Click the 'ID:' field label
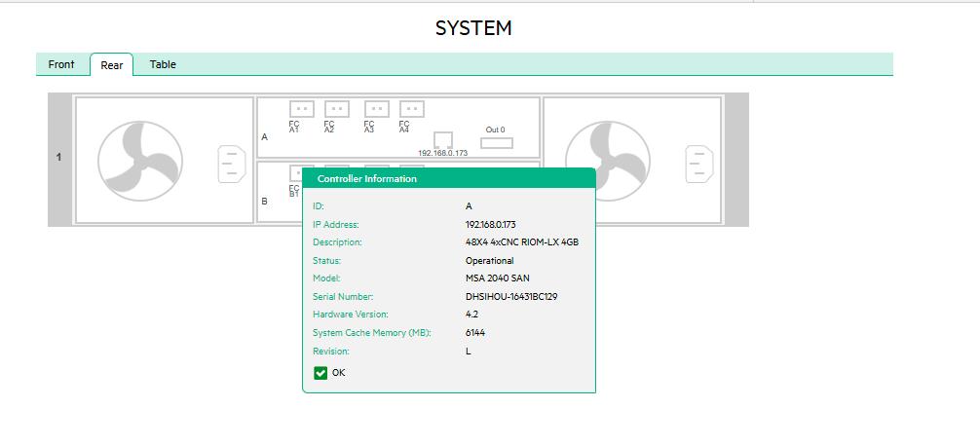 click(319, 206)
